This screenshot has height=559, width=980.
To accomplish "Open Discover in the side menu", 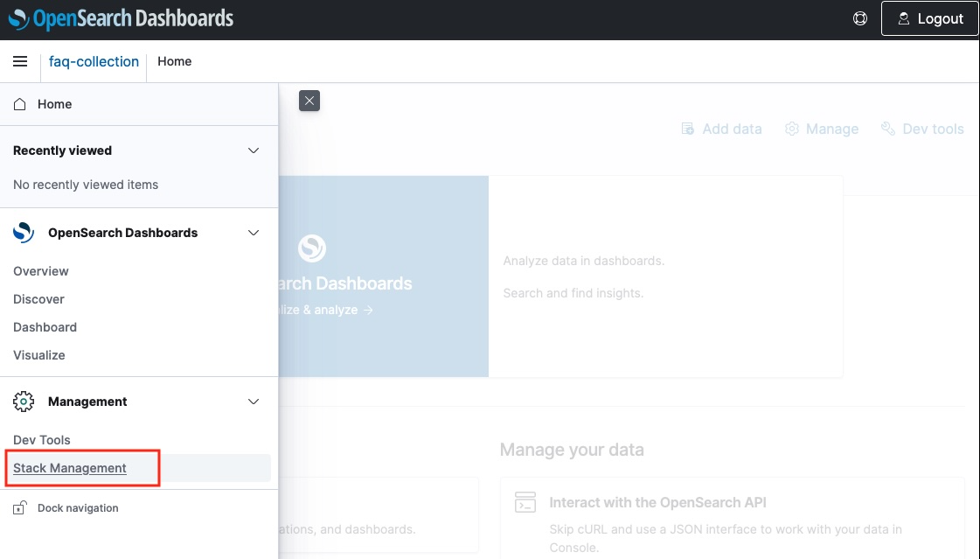I will click(38, 299).
